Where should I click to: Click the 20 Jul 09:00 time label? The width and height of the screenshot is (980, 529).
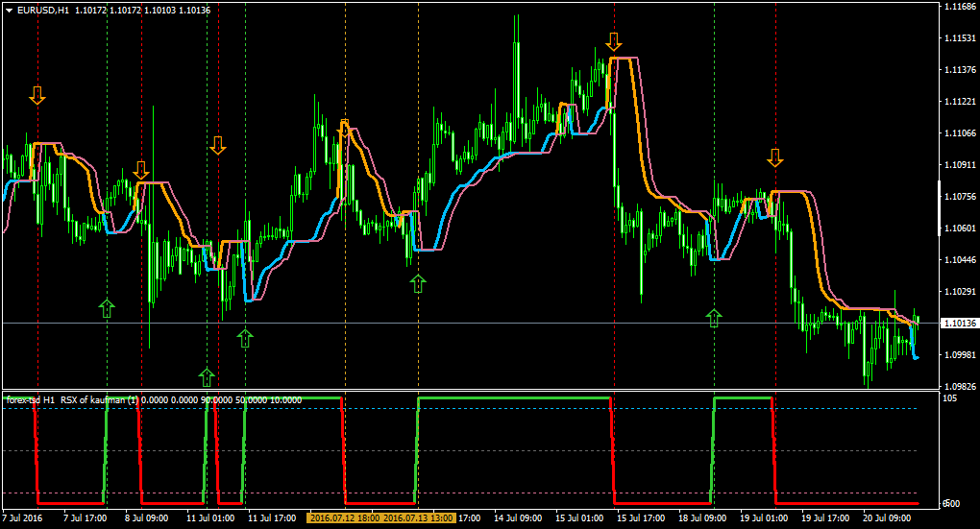point(887,518)
